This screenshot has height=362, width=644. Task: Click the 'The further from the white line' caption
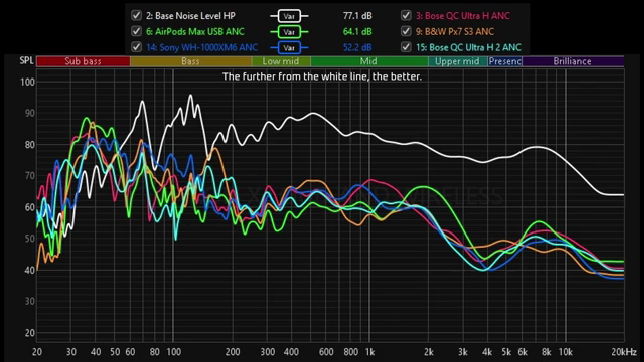(322, 76)
